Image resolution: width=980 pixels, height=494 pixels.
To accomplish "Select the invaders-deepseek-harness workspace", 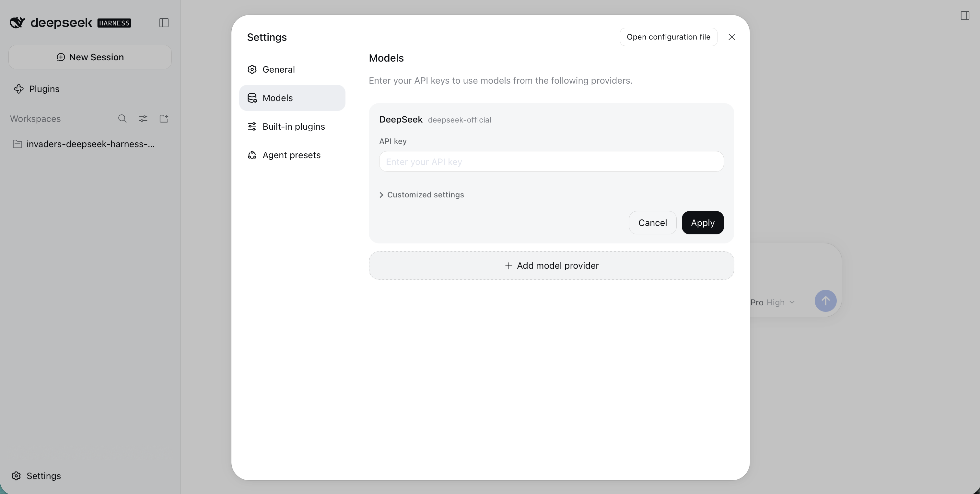I will coord(90,144).
